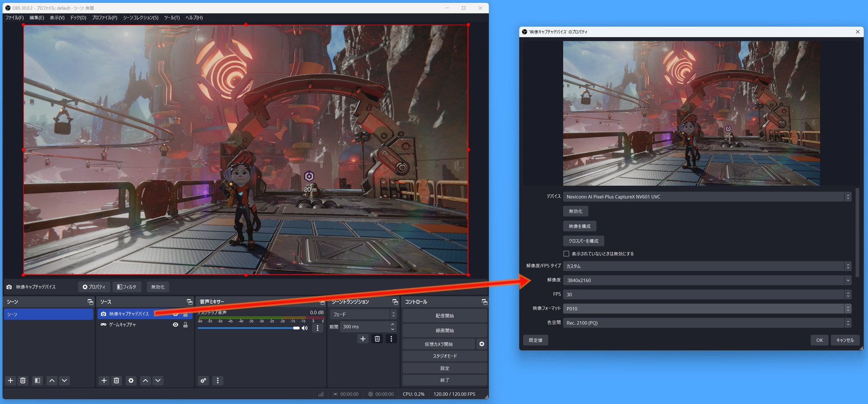Click the プロパティ button in source toolbar
The width and height of the screenshot is (868, 404).
[x=94, y=287]
